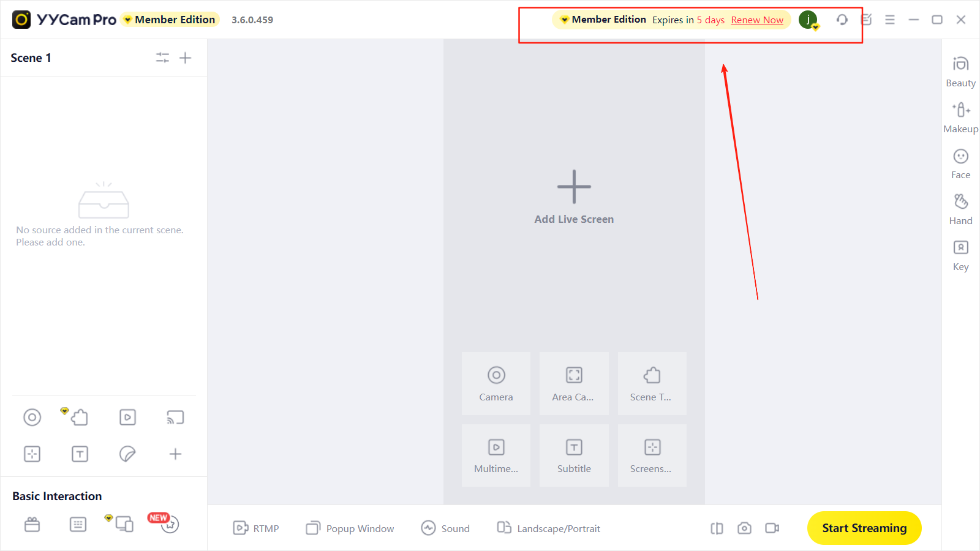The width and height of the screenshot is (980, 551).
Task: Take a snapshot with camera icon
Action: (744, 528)
